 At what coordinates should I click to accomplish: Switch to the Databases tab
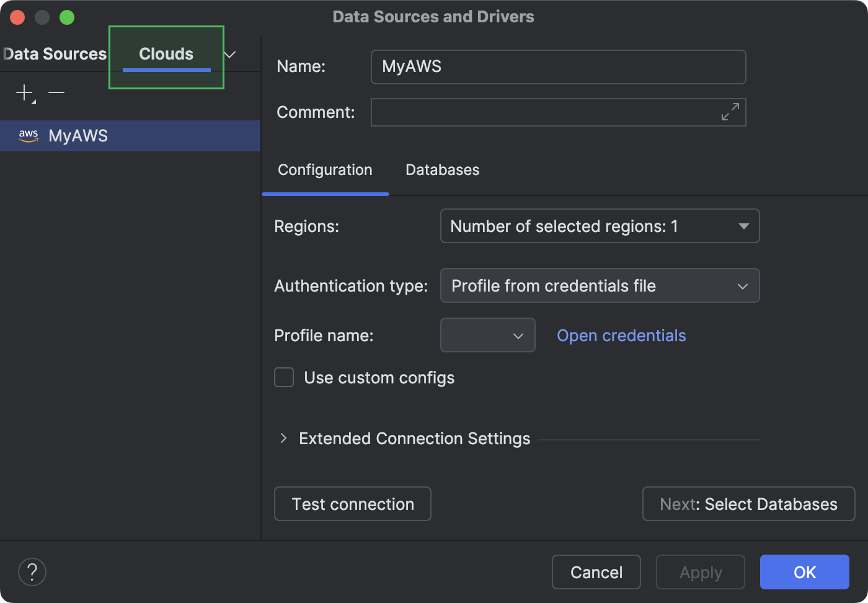pos(442,169)
